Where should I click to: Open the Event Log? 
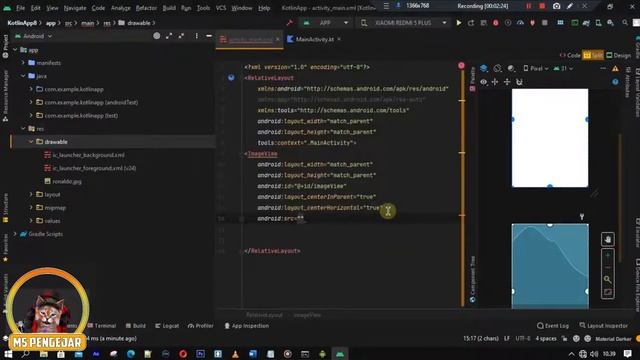(x=553, y=326)
